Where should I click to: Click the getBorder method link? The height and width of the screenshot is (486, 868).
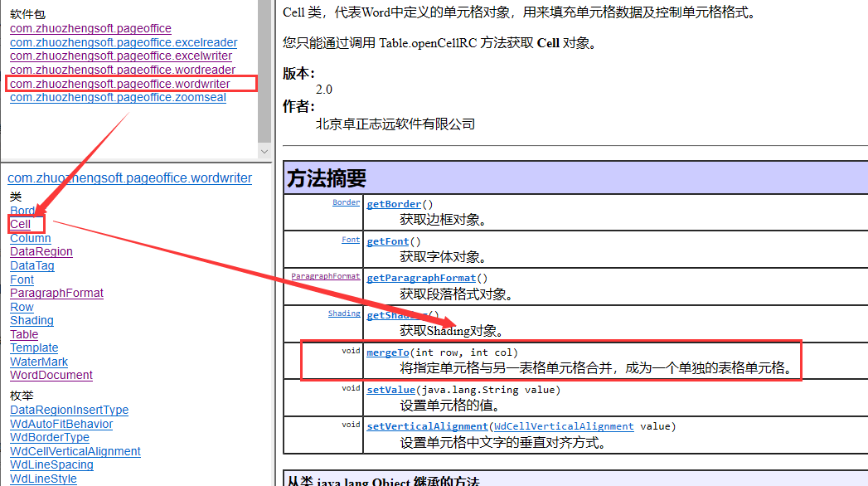(394, 204)
